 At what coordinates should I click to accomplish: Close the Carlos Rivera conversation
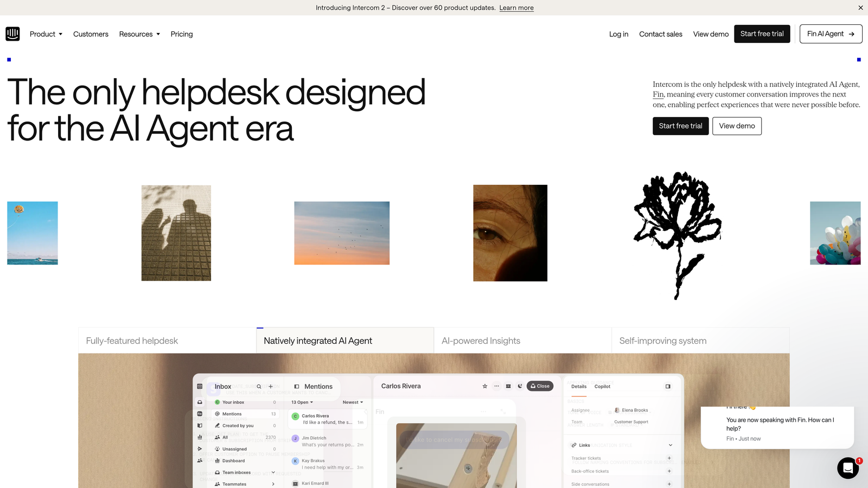(540, 386)
